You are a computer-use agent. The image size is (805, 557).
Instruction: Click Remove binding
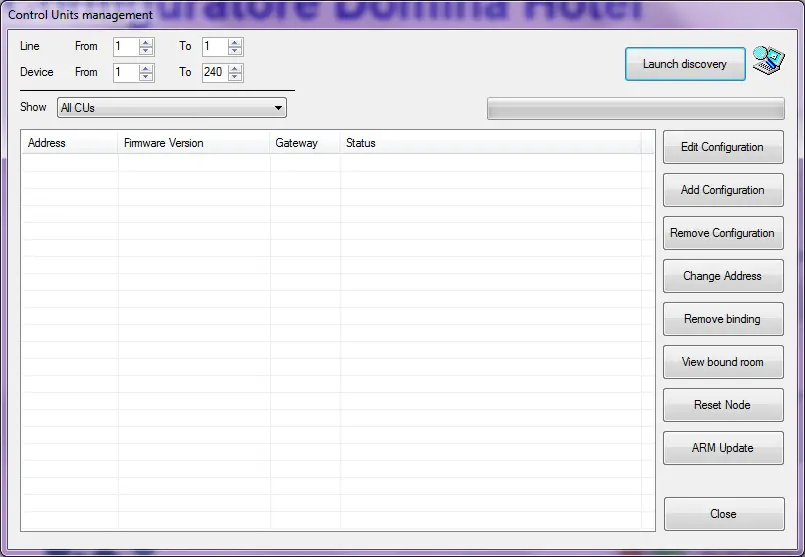723,319
